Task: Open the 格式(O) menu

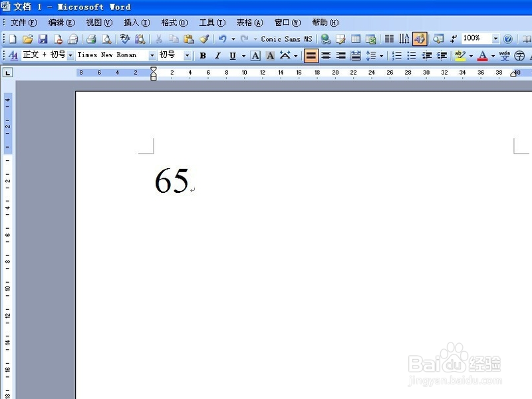Action: pos(174,23)
